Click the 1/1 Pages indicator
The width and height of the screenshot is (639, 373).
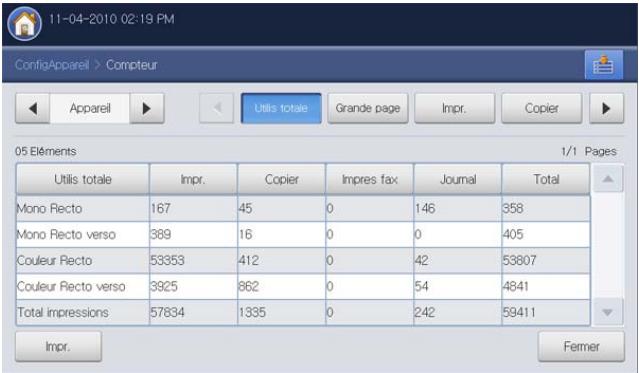(x=588, y=152)
